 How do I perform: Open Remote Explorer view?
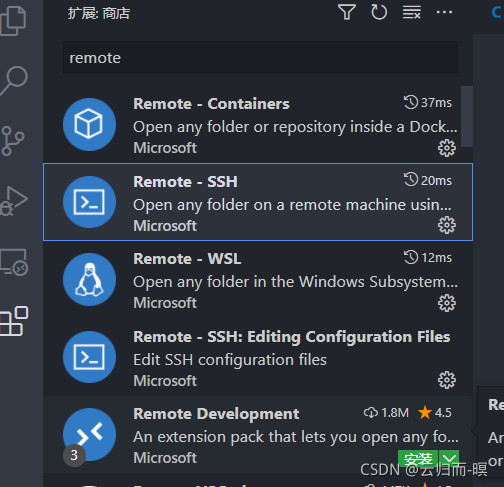click(14, 262)
